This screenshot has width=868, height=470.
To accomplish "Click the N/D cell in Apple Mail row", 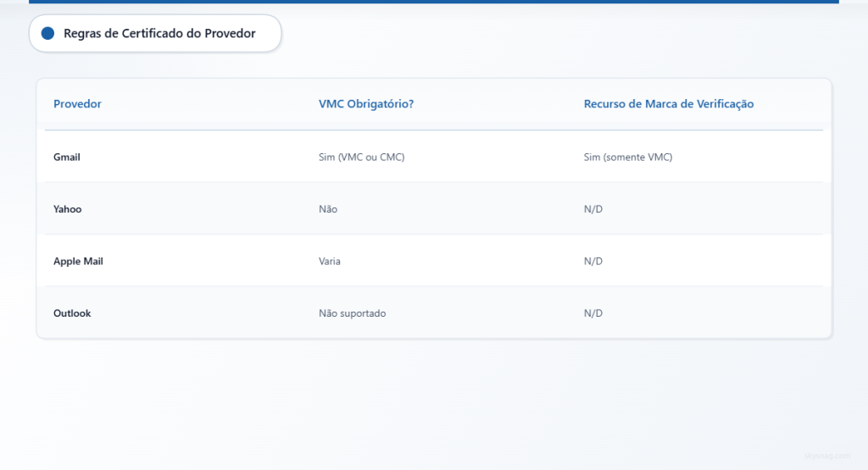I will (593, 261).
